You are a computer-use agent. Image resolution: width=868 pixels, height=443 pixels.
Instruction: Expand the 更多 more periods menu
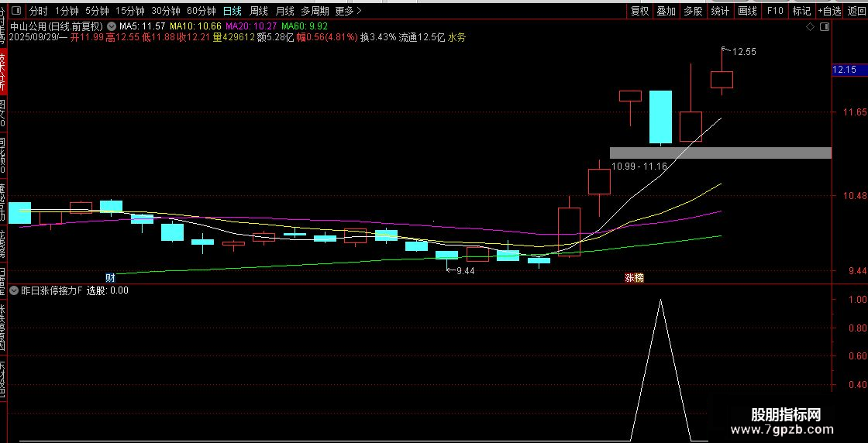tap(348, 11)
